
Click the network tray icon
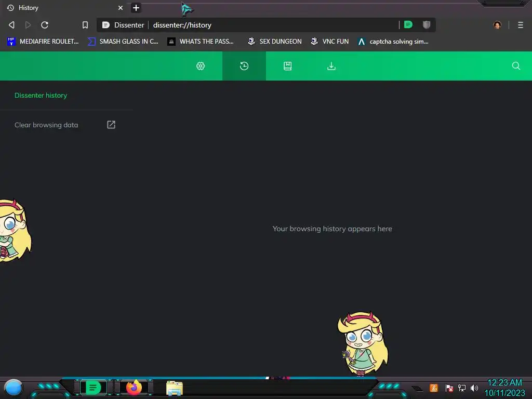pyautogui.click(x=461, y=388)
